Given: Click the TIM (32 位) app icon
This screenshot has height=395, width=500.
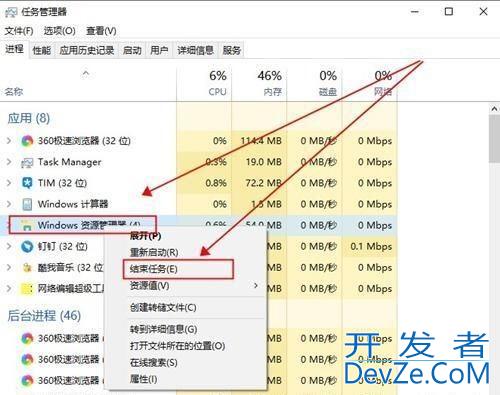Looking at the screenshot, I should pyautogui.click(x=27, y=183).
